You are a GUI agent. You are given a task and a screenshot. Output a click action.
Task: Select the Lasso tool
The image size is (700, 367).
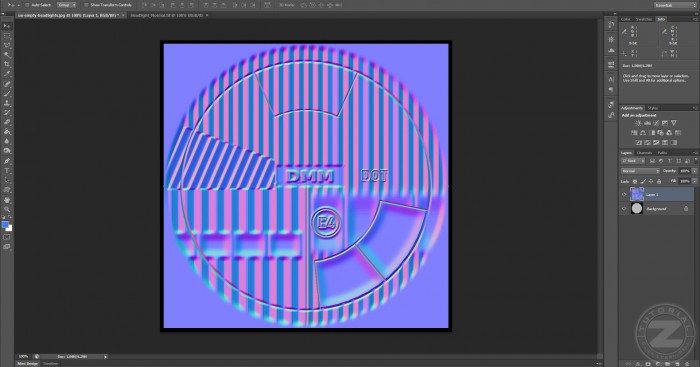click(7, 45)
